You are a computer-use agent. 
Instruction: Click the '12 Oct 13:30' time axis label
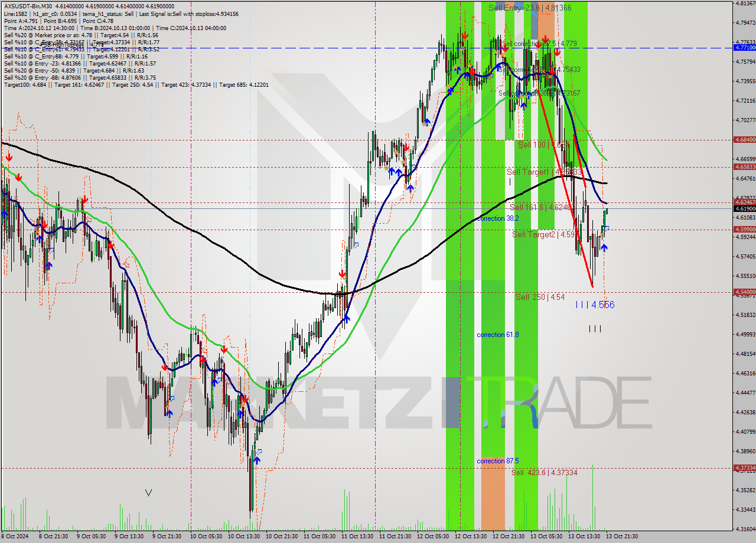(x=471, y=537)
